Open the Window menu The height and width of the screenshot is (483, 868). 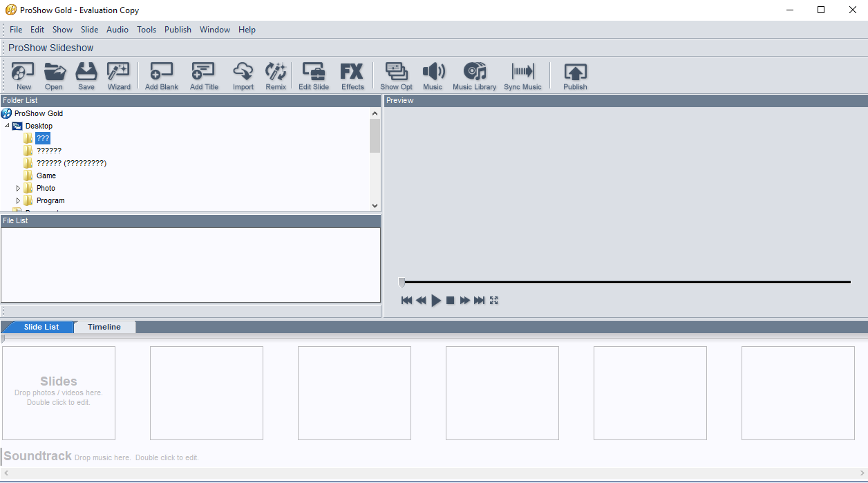(215, 30)
